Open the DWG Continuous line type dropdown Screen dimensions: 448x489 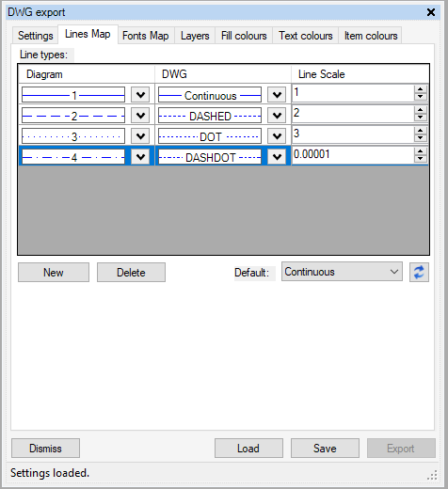277,95
